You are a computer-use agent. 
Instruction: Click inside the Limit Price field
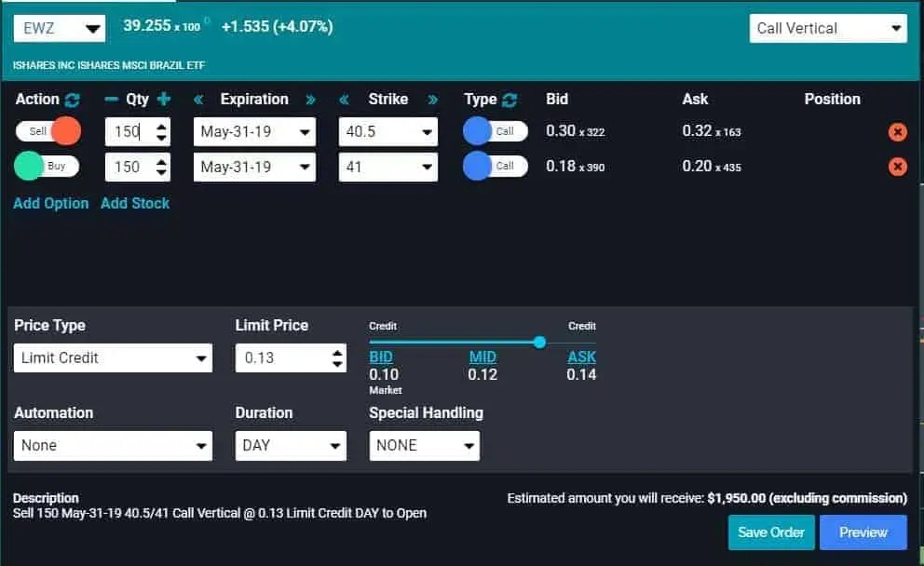pyautogui.click(x=279, y=357)
